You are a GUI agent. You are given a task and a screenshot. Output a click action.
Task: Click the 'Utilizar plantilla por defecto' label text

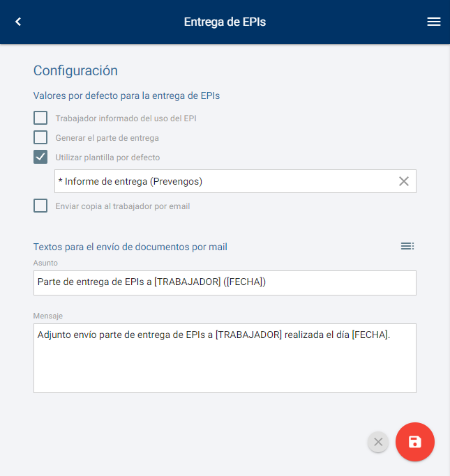107,158
